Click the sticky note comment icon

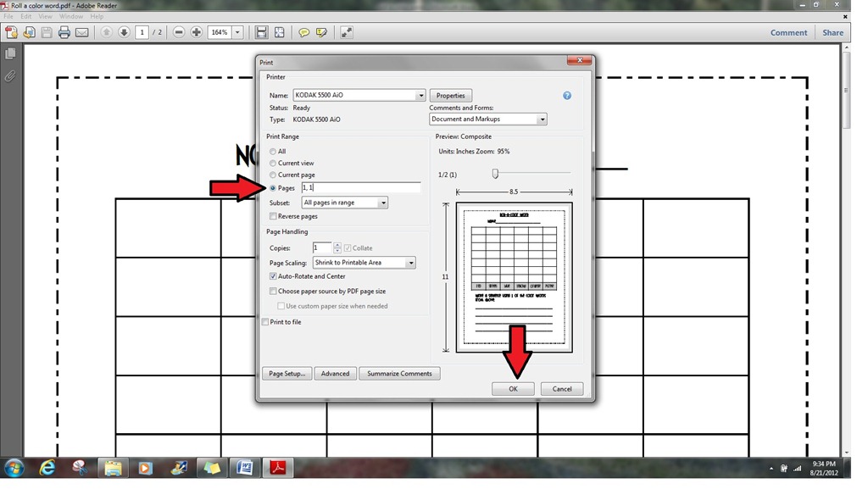pyautogui.click(x=304, y=33)
